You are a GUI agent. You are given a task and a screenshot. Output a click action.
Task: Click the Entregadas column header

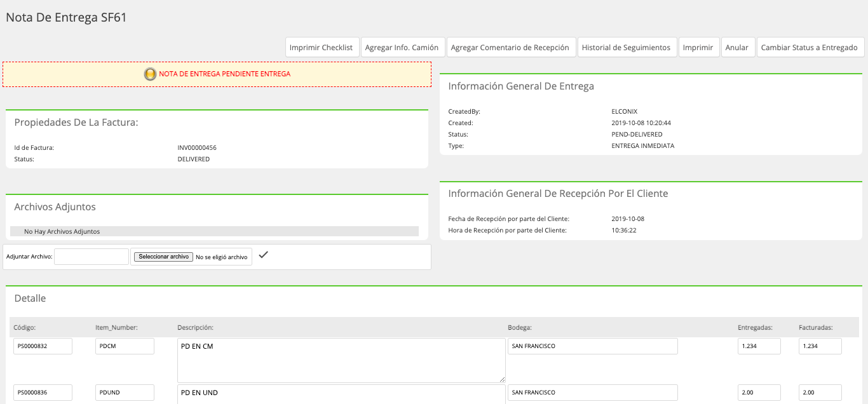coord(755,328)
